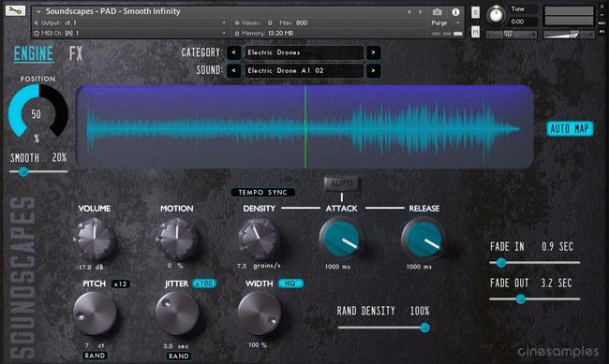Click the instrument title Soundscapes - PAD - Smooth Infinity
The height and width of the screenshot is (364, 609).
click(x=113, y=11)
